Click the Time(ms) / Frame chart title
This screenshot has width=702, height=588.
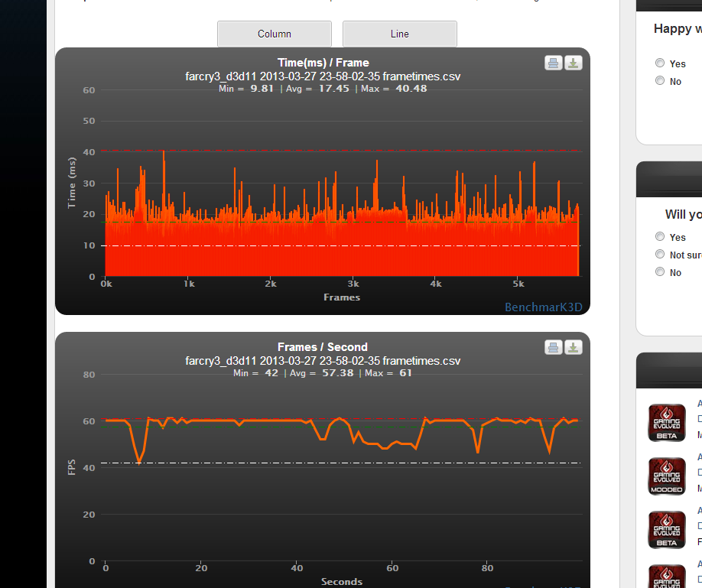click(x=323, y=63)
